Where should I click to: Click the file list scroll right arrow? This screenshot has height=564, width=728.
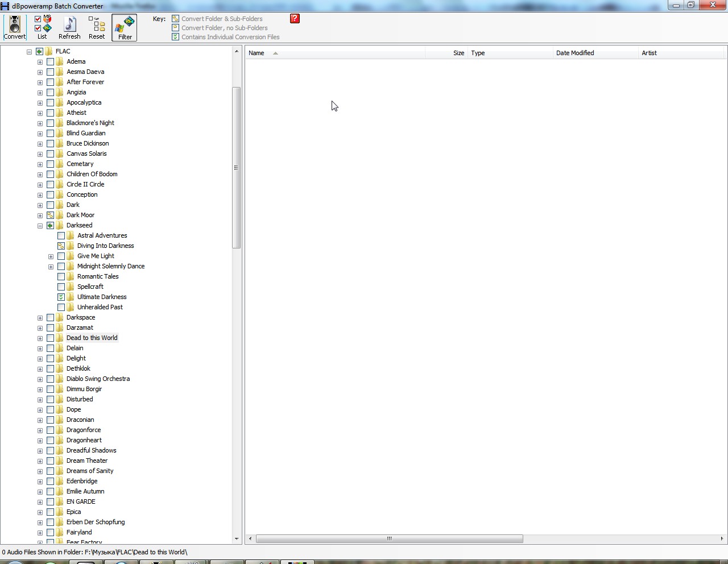pos(722,538)
